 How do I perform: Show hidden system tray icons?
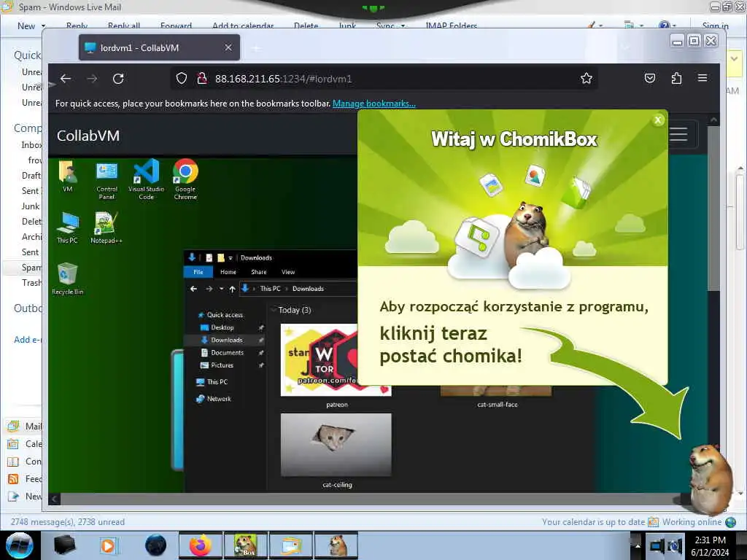tap(638, 545)
